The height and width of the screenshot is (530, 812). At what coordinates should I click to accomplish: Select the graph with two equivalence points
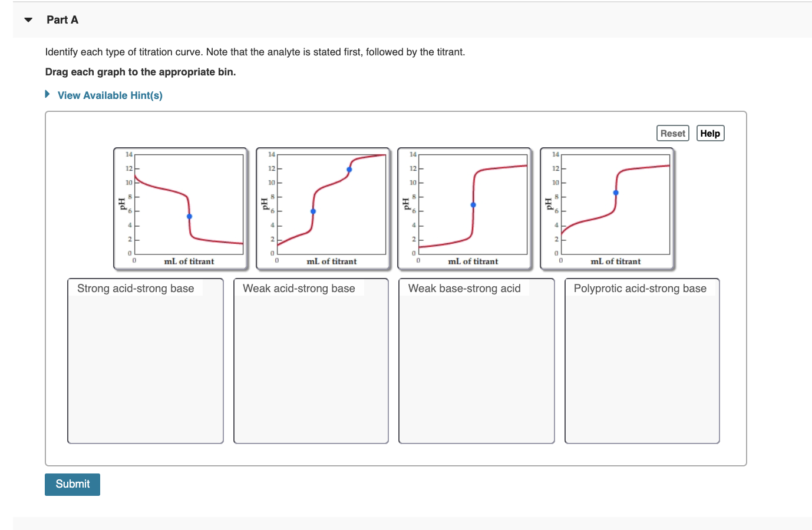322,208
